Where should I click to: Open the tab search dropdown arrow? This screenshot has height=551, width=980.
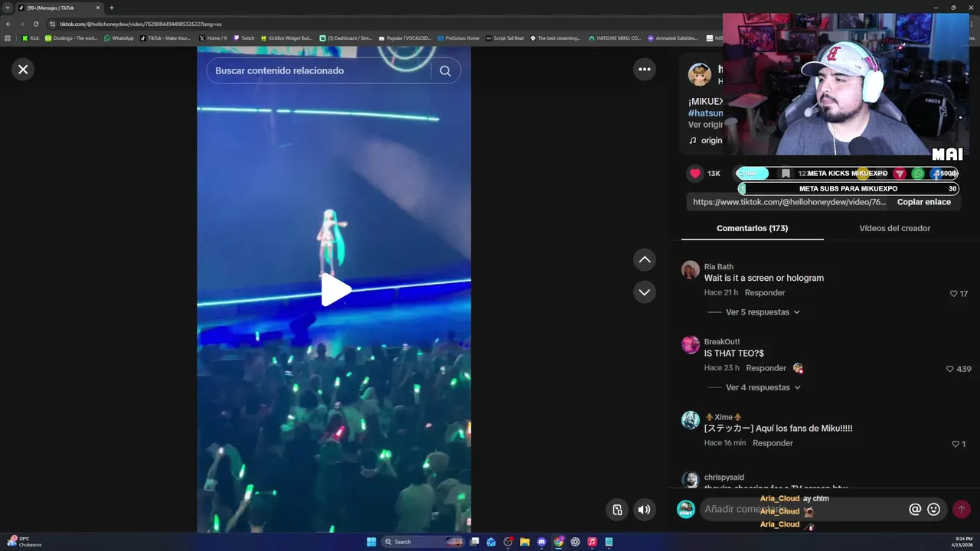[8, 8]
